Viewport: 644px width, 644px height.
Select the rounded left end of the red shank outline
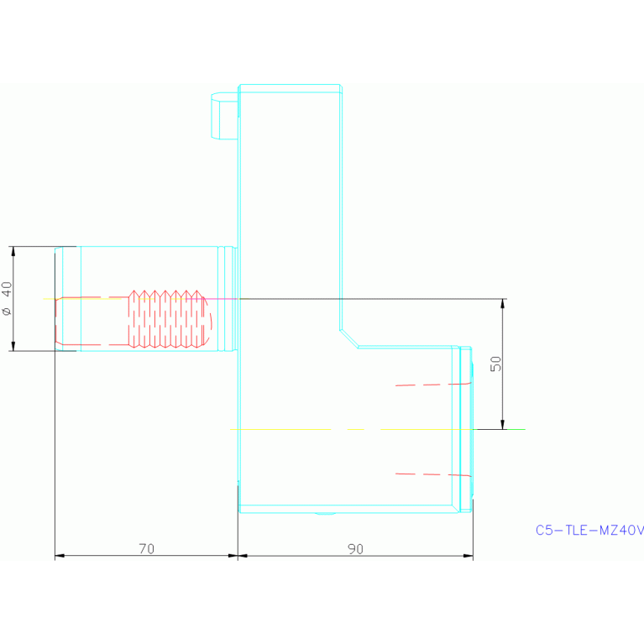tap(56, 321)
